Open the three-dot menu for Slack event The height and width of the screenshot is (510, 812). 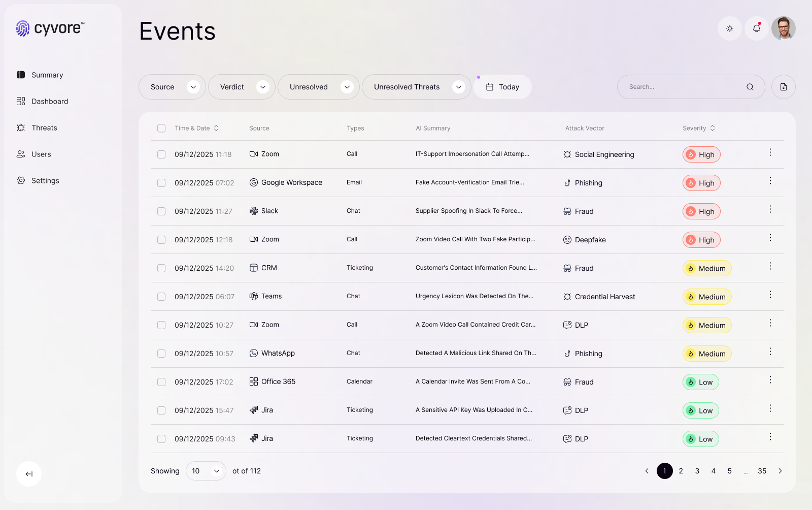tap(770, 209)
